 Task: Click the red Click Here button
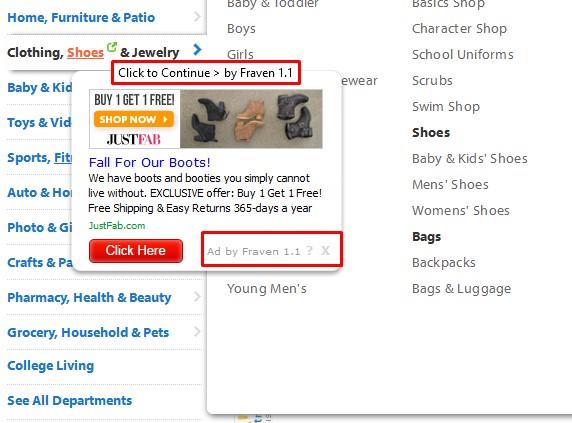(x=136, y=251)
